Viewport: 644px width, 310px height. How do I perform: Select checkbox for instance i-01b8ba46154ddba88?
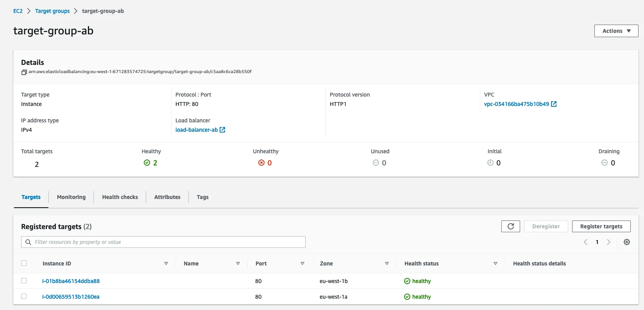point(24,281)
